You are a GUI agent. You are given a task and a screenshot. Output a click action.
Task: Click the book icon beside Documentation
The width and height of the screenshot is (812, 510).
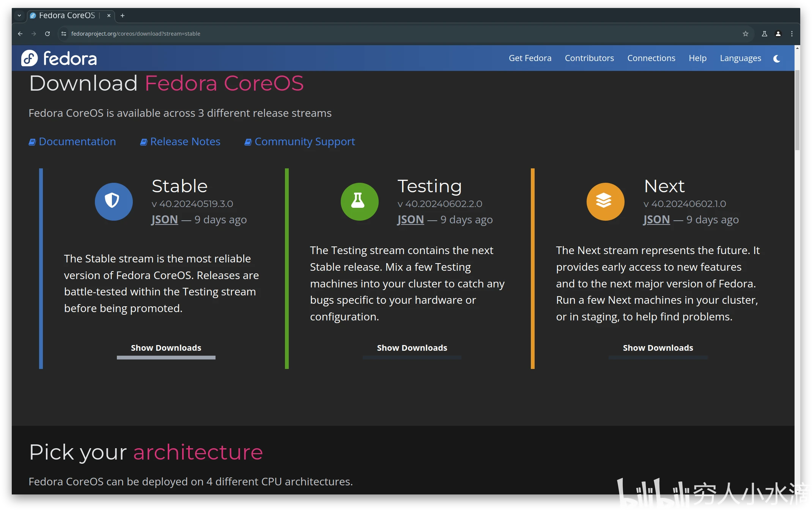pos(32,141)
